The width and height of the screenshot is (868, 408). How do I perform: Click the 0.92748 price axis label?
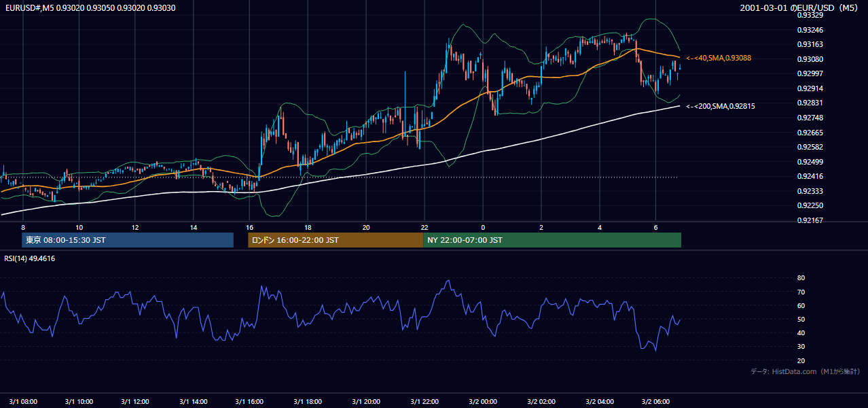pos(810,118)
